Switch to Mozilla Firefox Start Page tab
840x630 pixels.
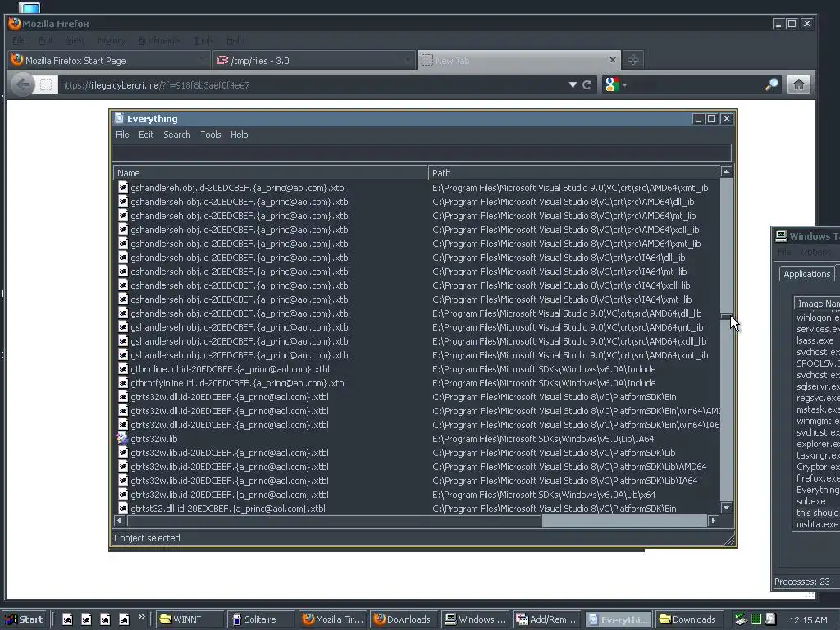click(x=109, y=60)
